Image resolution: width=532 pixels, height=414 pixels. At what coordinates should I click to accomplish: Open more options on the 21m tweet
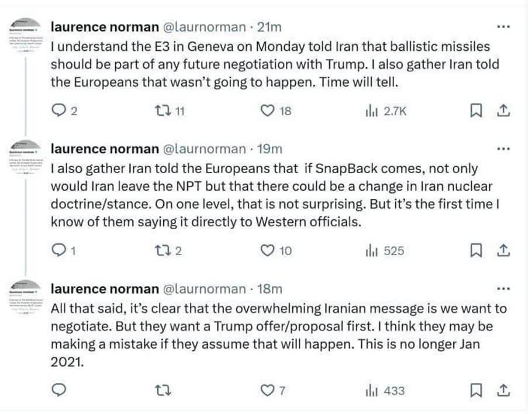coord(503,27)
